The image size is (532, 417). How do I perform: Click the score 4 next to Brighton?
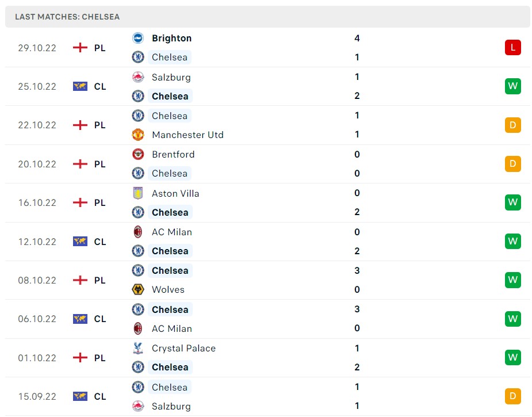coord(357,38)
